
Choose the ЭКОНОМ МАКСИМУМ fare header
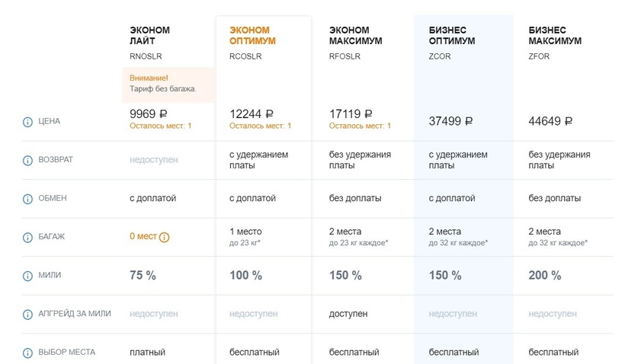pyautogui.click(x=355, y=35)
